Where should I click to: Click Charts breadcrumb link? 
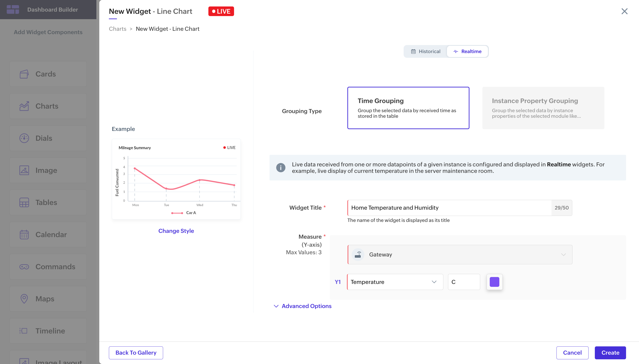point(118,29)
